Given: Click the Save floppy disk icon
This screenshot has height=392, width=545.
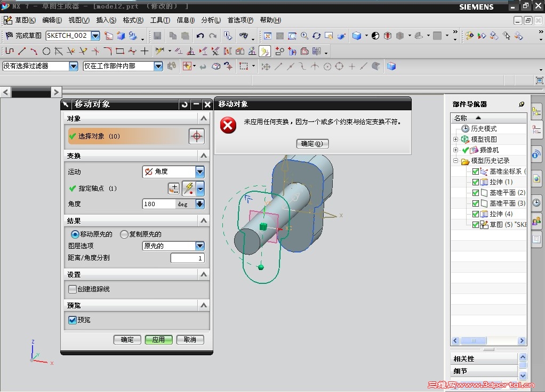Looking at the screenshot, I should (x=157, y=35).
